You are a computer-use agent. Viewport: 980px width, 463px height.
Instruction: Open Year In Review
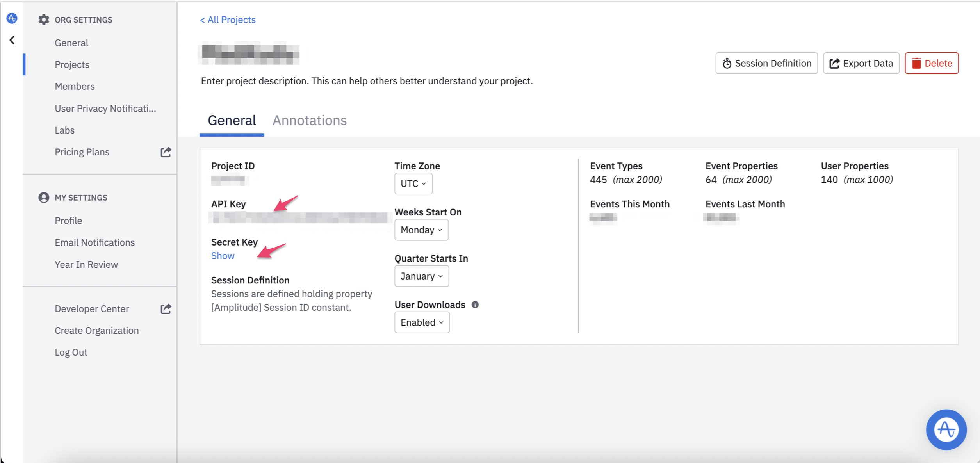coord(86,264)
